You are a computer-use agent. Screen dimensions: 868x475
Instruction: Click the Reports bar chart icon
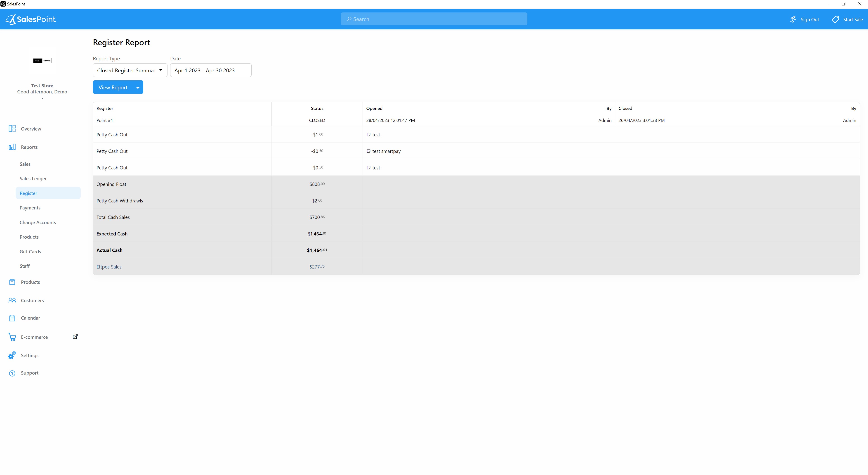point(12,147)
